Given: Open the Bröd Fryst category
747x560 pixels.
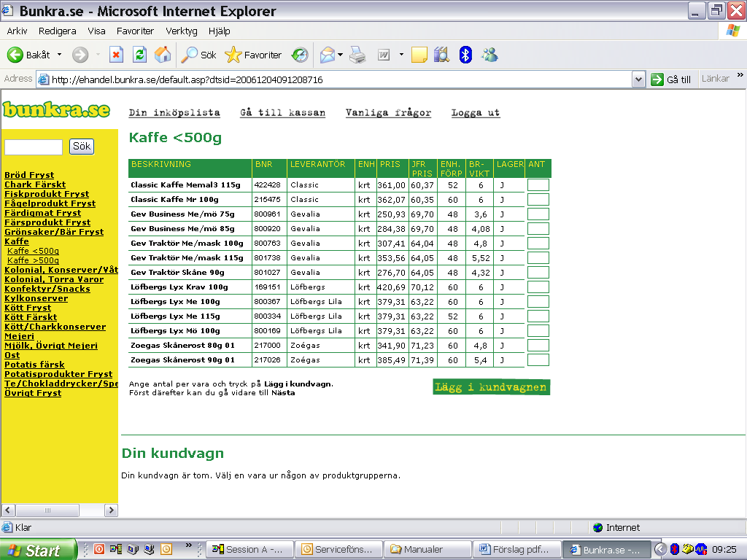Looking at the screenshot, I should (29, 175).
